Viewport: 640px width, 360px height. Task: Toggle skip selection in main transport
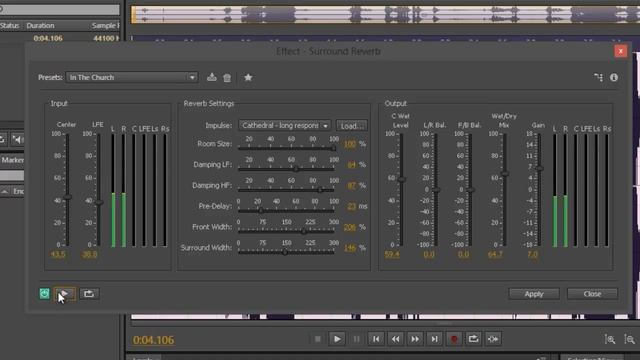pyautogui.click(x=493, y=339)
